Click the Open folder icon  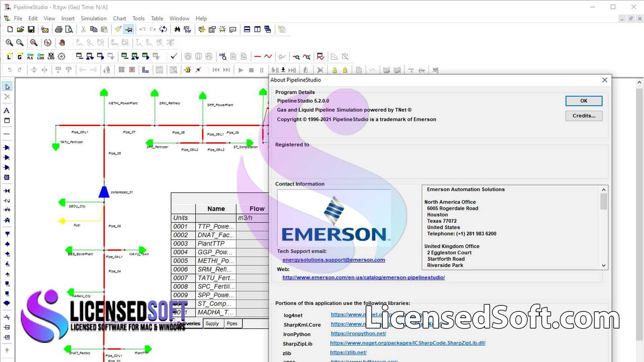[21, 29]
